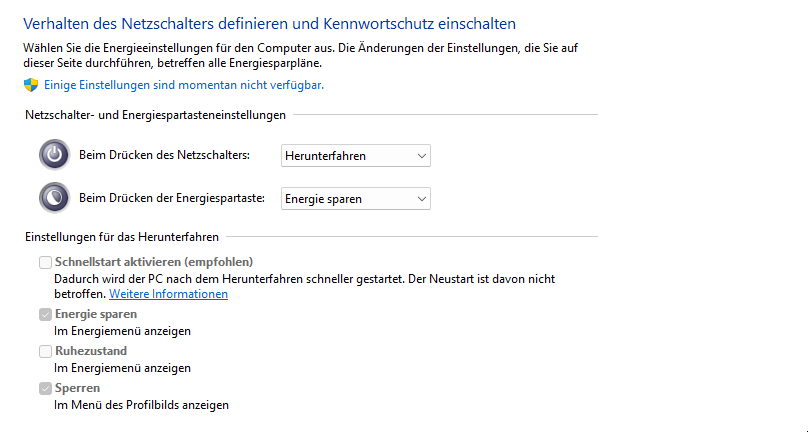Image resolution: width=808 pixels, height=432 pixels.
Task: Click 'Beim Drücken der Energiespartaste' label
Action: coord(172,199)
